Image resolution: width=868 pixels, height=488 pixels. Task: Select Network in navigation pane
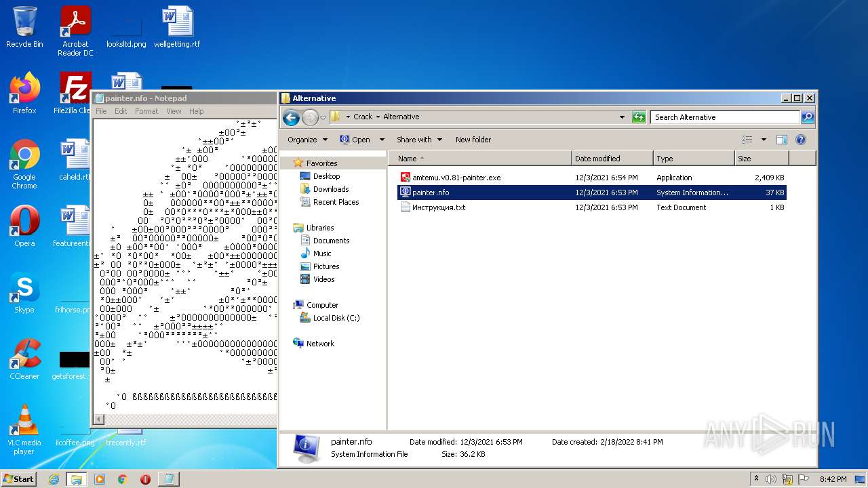pos(314,344)
